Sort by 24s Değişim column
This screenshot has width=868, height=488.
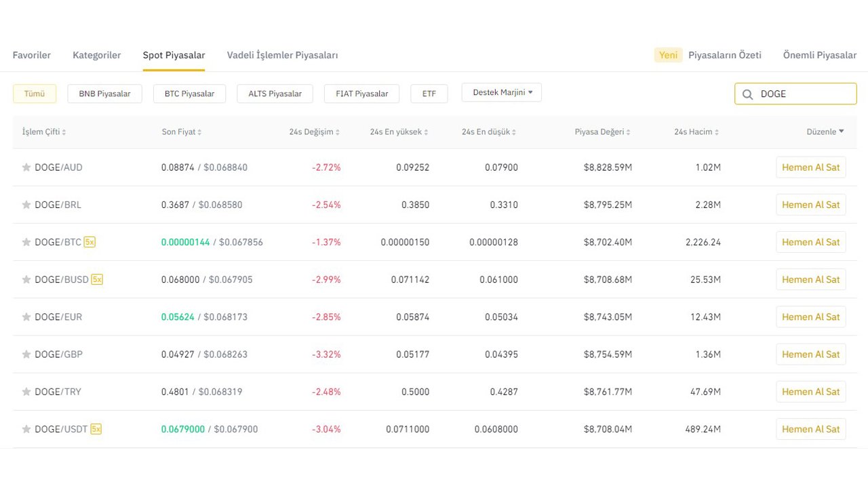coord(315,132)
